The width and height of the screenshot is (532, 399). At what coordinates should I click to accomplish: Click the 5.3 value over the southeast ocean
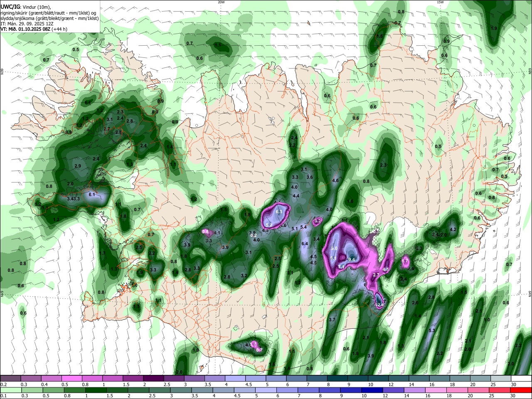432,330
